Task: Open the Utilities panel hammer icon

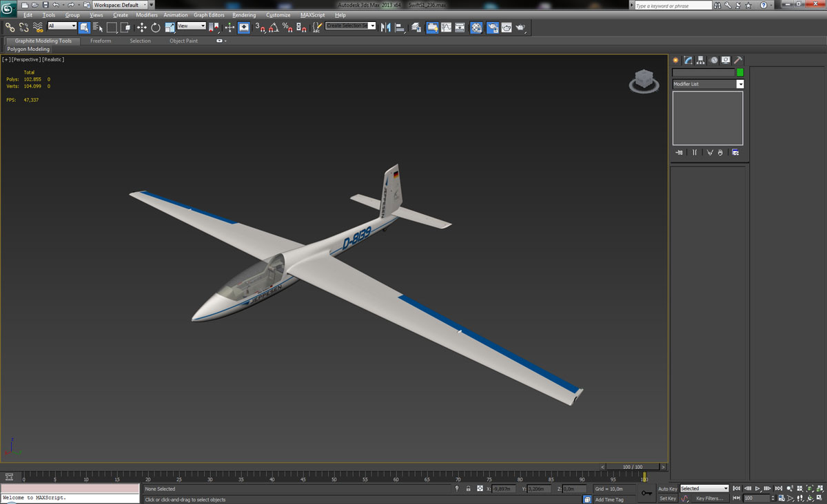Action: 737,61
